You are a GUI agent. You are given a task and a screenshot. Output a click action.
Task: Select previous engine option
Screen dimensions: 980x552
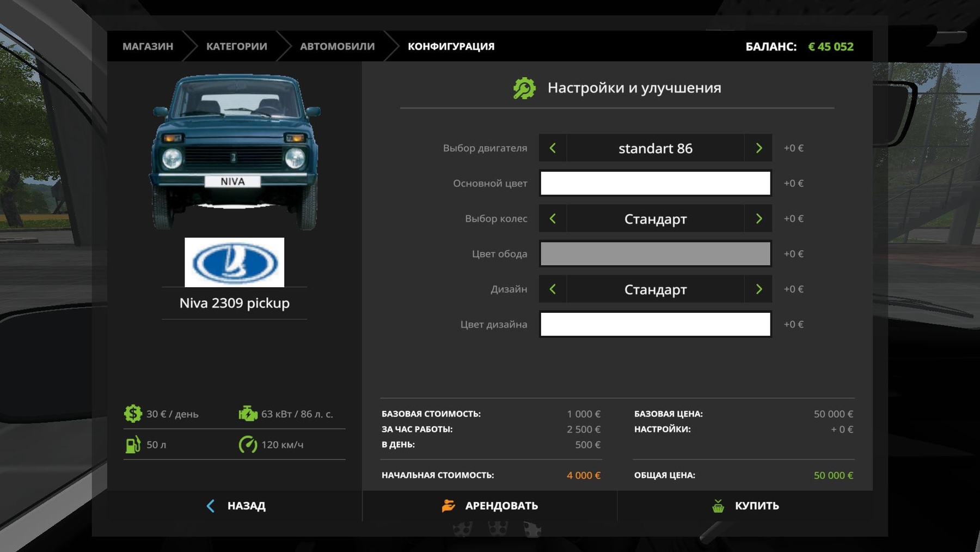coord(553,148)
